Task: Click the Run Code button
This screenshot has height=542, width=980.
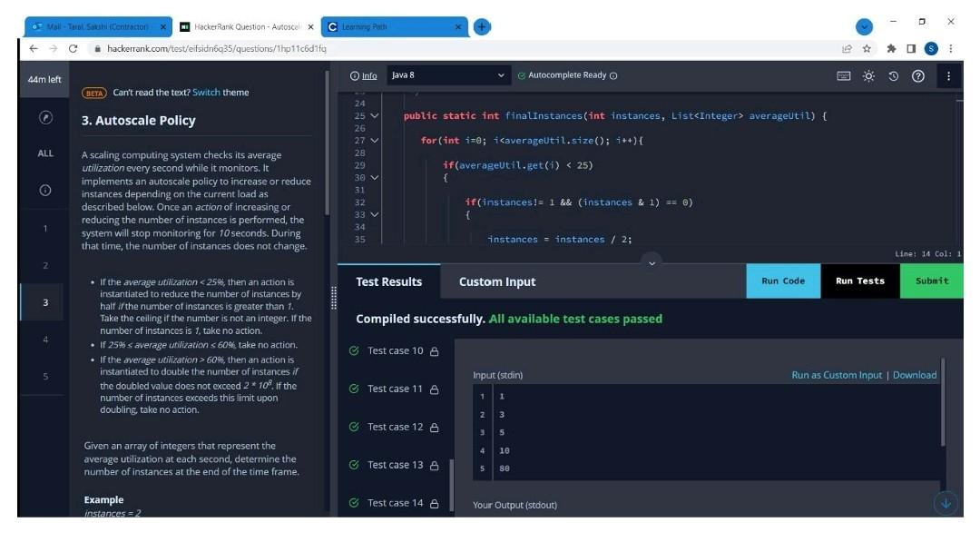Action: click(x=783, y=281)
